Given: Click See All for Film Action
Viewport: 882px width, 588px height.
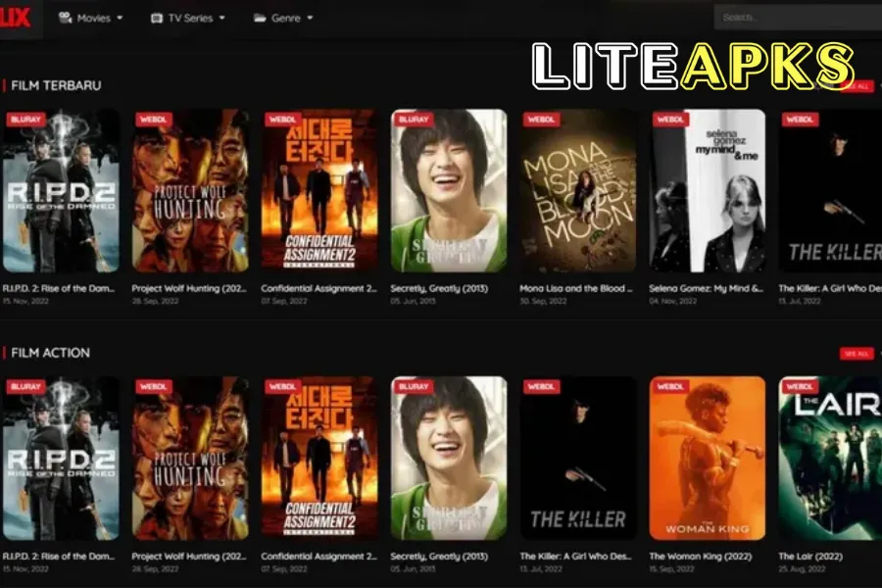Looking at the screenshot, I should click(857, 354).
